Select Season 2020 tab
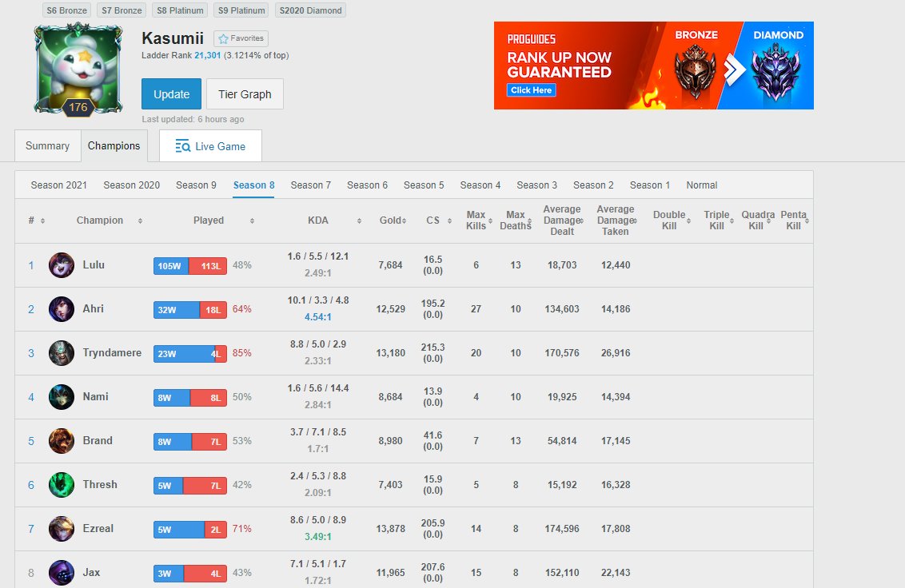 tap(132, 185)
